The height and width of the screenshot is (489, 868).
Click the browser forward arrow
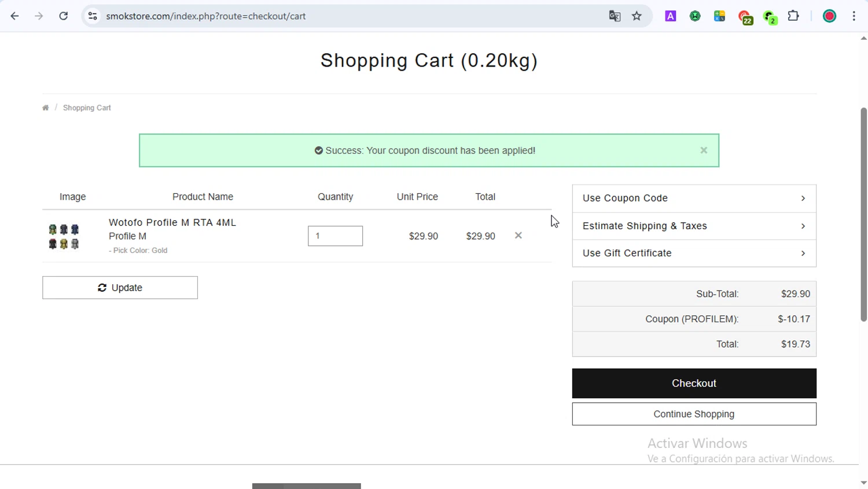click(39, 16)
